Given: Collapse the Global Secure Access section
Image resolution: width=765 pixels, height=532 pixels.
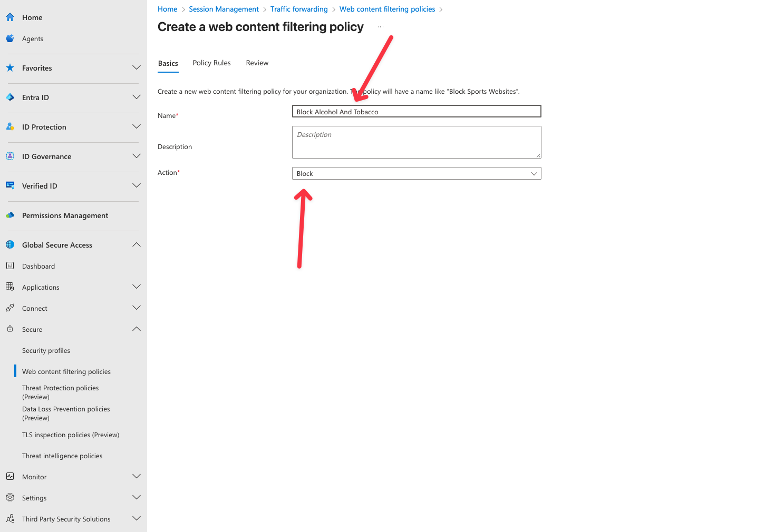Looking at the screenshot, I should tap(137, 245).
